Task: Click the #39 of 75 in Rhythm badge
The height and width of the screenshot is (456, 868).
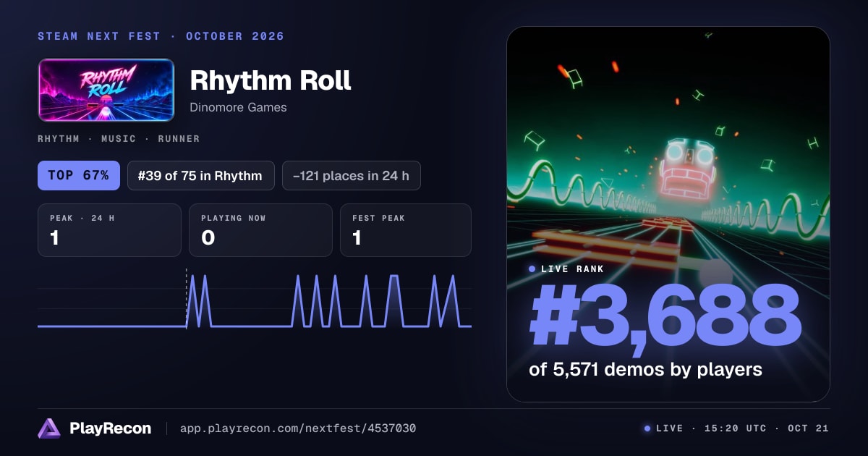Action: click(200, 175)
